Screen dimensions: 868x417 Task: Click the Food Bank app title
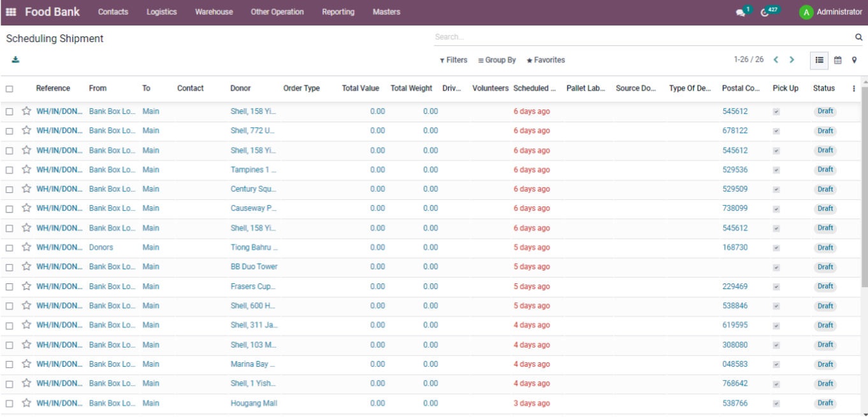52,12
